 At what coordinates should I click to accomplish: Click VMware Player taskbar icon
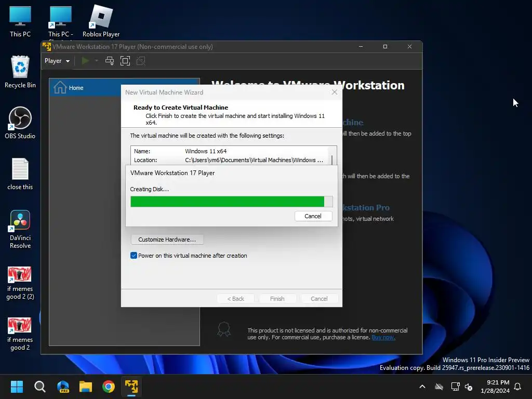131,387
